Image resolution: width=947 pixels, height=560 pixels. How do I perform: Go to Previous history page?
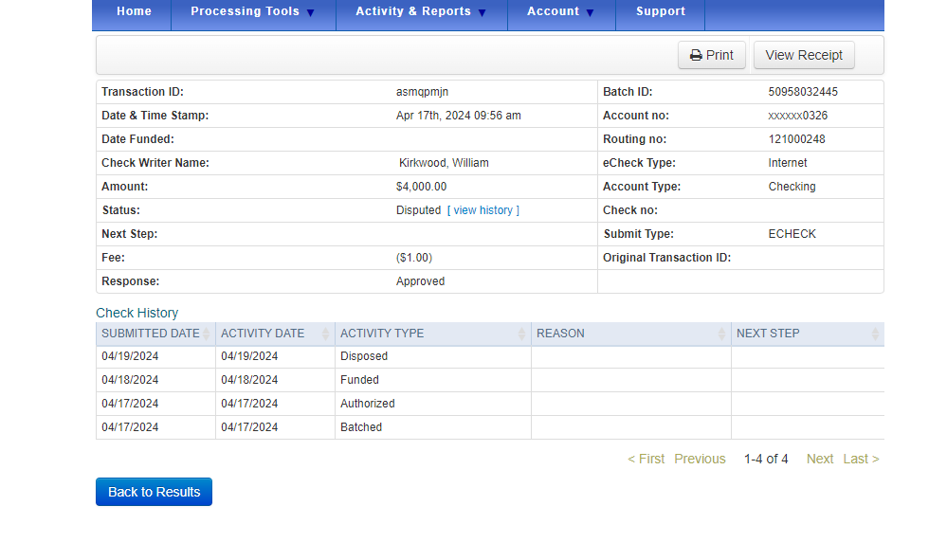[x=700, y=459]
